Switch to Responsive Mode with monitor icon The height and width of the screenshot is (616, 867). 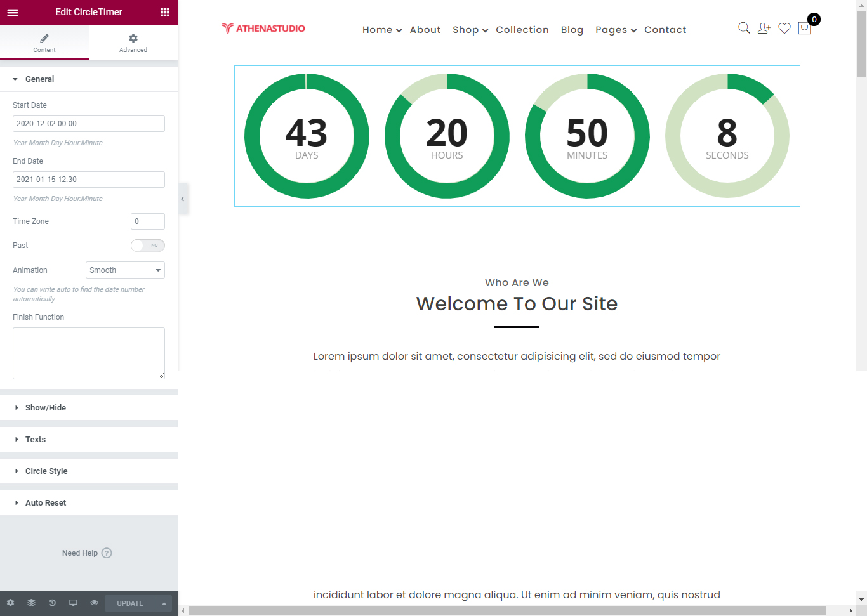pyautogui.click(x=73, y=603)
